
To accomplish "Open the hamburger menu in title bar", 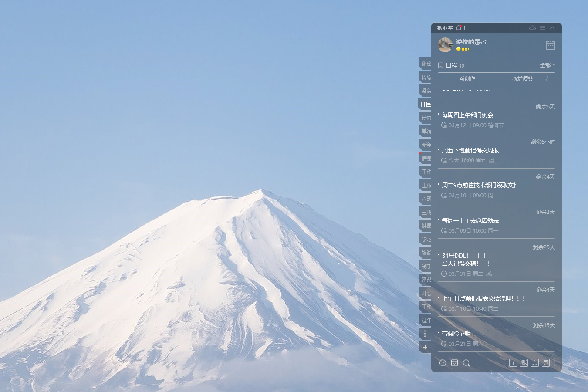I will pos(542,28).
